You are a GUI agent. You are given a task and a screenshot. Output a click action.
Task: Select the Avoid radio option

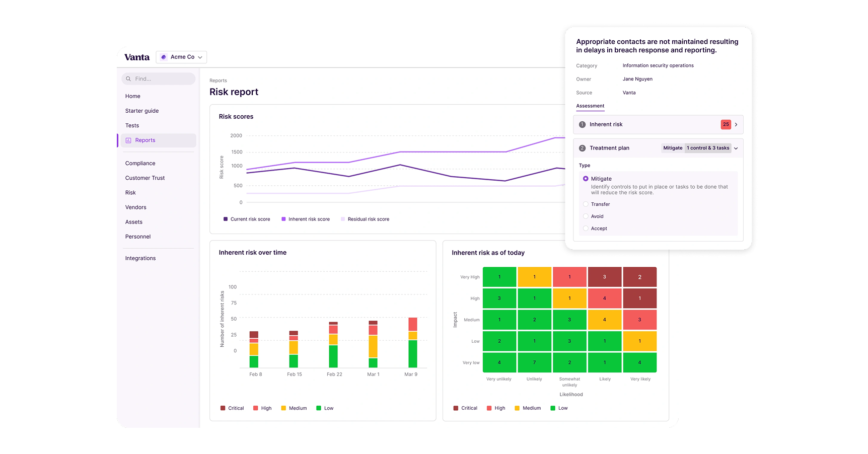pos(586,216)
